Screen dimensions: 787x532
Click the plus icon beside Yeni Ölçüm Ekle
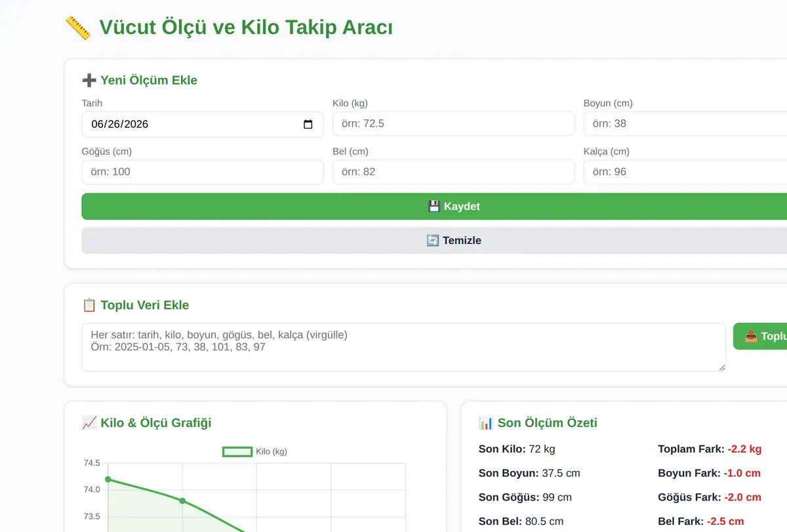(x=89, y=80)
